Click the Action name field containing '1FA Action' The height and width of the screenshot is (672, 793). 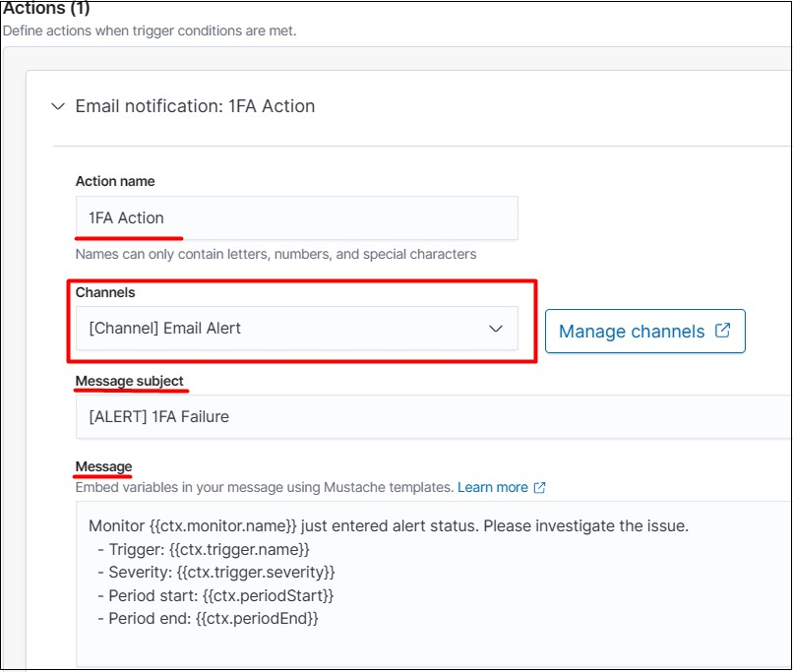click(x=296, y=218)
